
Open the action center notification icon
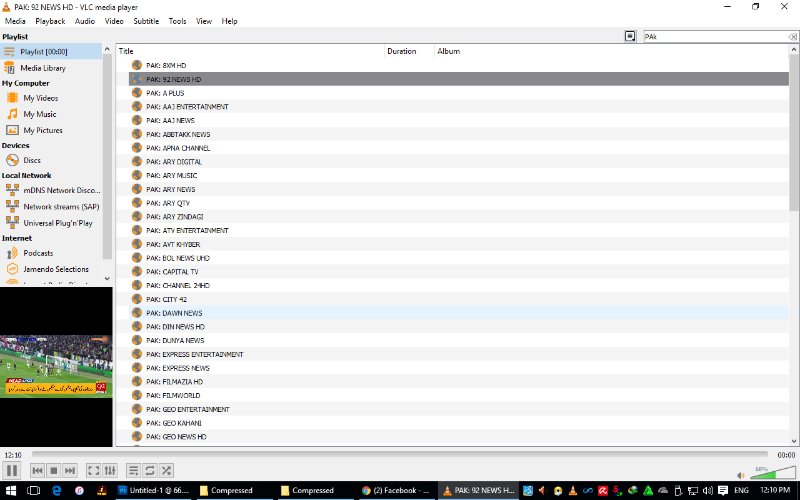click(723, 491)
